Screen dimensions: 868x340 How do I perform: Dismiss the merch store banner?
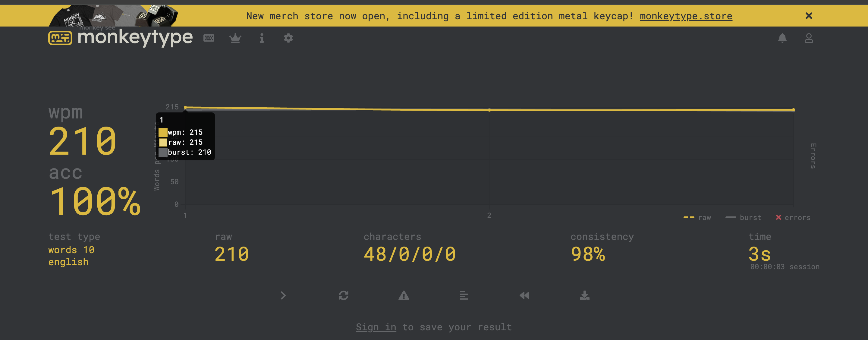click(809, 16)
